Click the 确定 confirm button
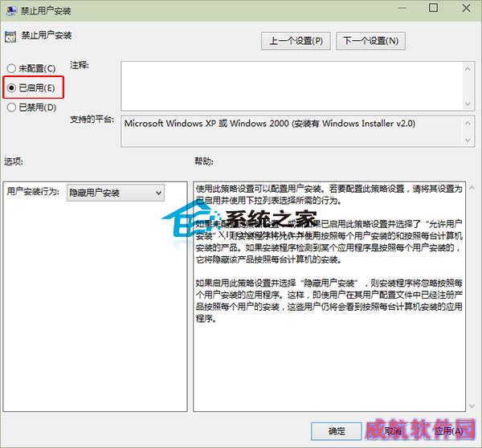482x448 pixels. click(x=337, y=431)
